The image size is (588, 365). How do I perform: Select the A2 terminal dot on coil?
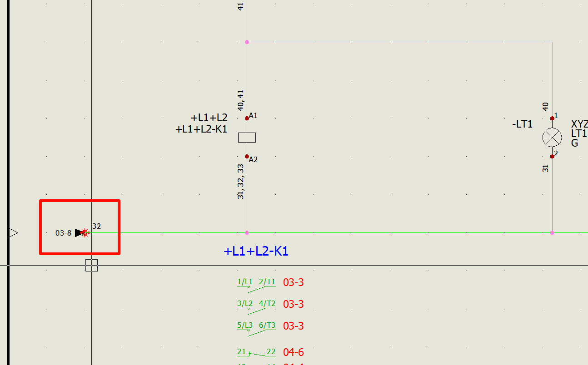247,156
